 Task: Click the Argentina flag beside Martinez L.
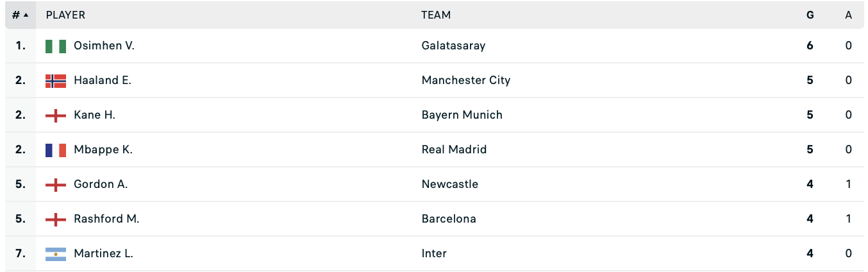56,254
